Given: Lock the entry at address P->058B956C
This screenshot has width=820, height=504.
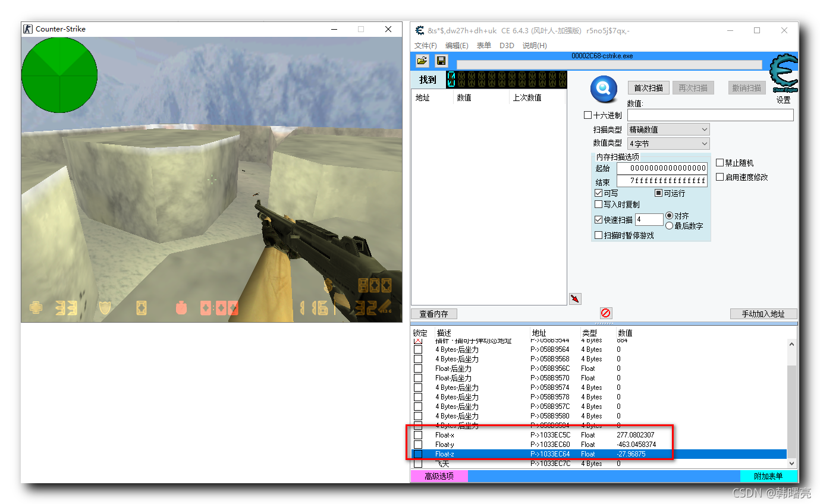Looking at the screenshot, I should [418, 368].
